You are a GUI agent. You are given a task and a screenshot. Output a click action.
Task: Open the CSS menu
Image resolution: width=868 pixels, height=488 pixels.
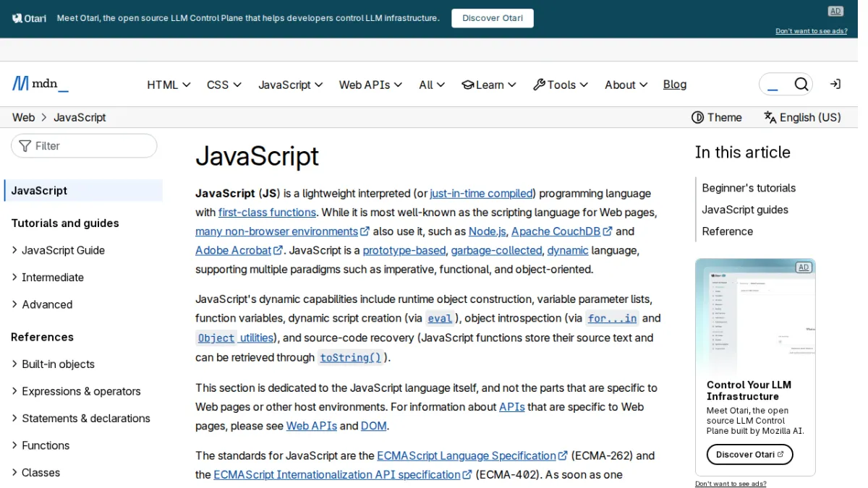click(x=224, y=85)
